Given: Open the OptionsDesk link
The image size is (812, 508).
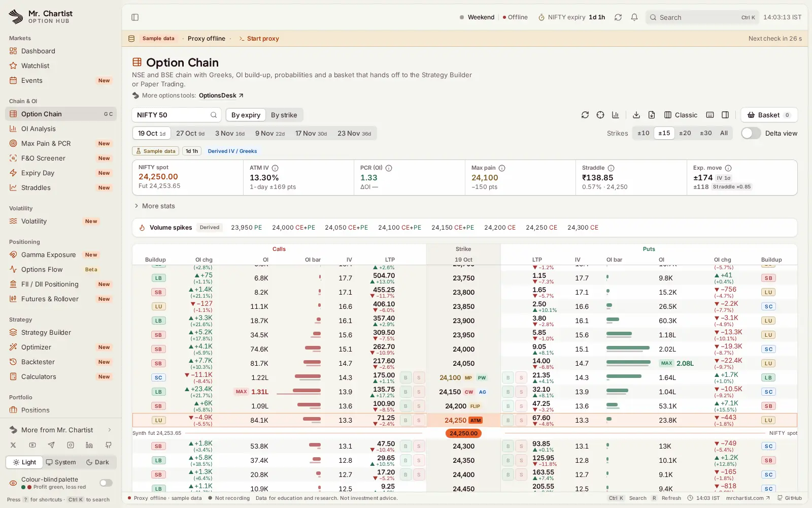Looking at the screenshot, I should pos(221,96).
